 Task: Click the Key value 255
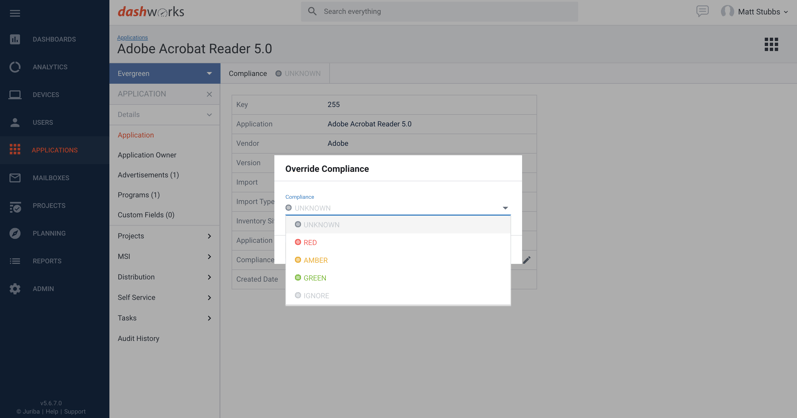333,104
